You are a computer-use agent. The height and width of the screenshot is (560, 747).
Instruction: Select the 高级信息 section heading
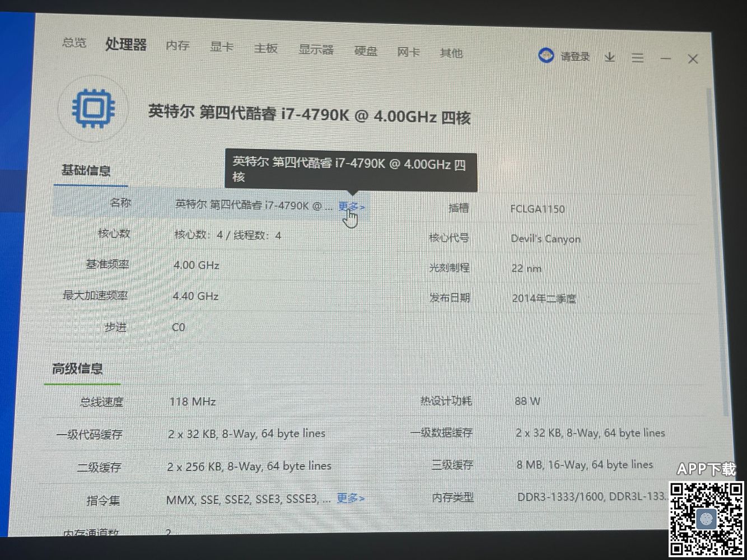[x=77, y=368]
